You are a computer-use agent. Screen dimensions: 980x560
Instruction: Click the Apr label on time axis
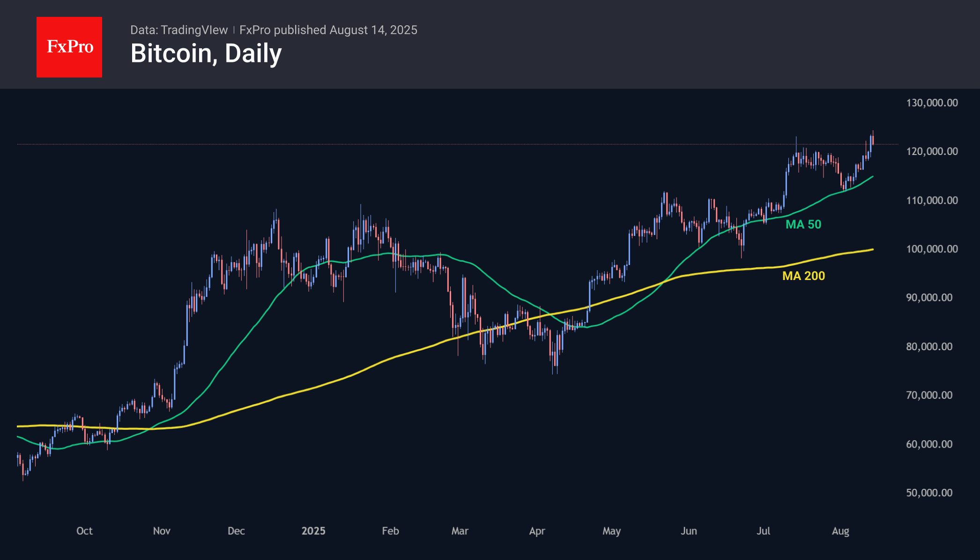pos(537,531)
